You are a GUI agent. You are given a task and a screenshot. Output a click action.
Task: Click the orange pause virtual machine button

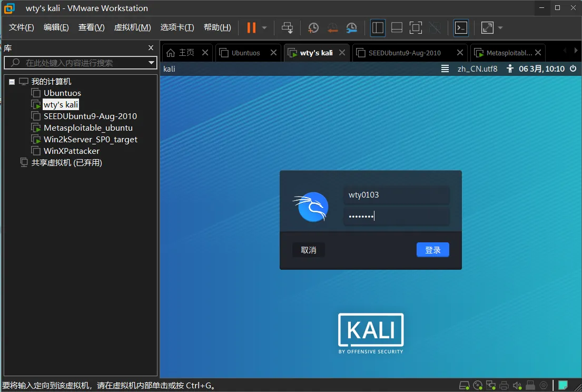[x=251, y=27]
